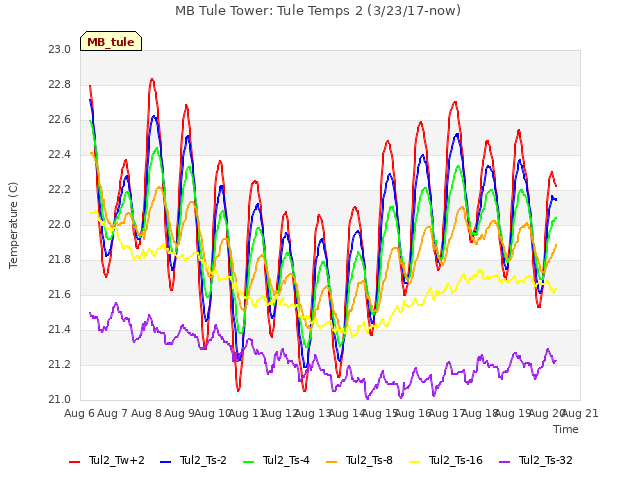Click the red curve's Aug 8 peak
Screen dimensions: 640x480
coord(152,79)
